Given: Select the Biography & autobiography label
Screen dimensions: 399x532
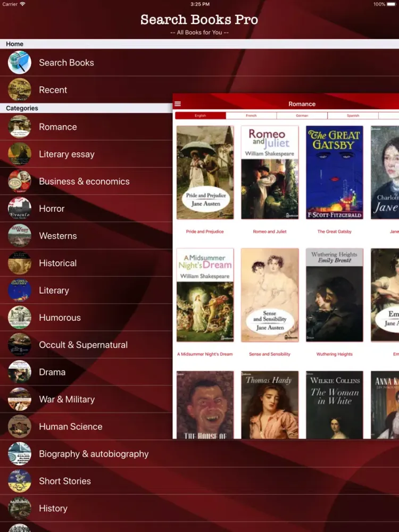Looking at the screenshot, I should coord(94,454).
